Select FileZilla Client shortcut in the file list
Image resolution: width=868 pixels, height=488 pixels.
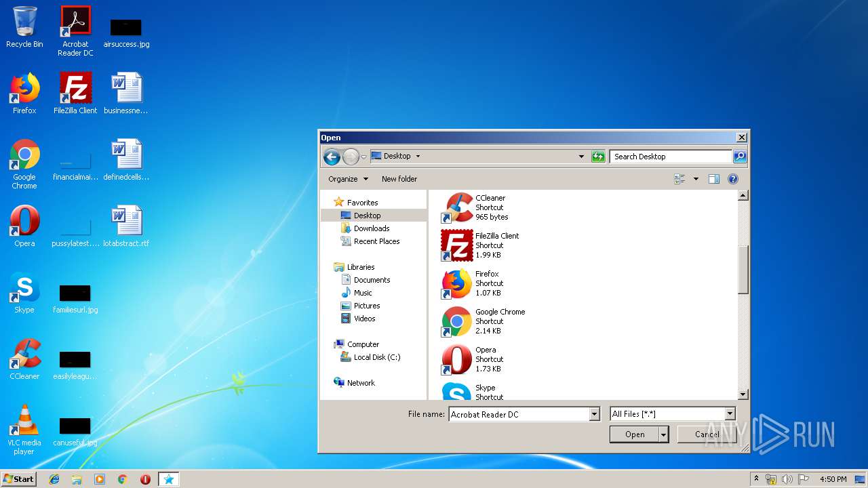pyautogui.click(x=480, y=245)
